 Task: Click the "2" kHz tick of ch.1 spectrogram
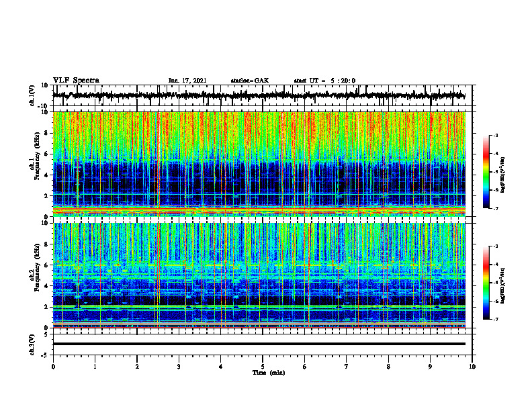tap(47, 196)
